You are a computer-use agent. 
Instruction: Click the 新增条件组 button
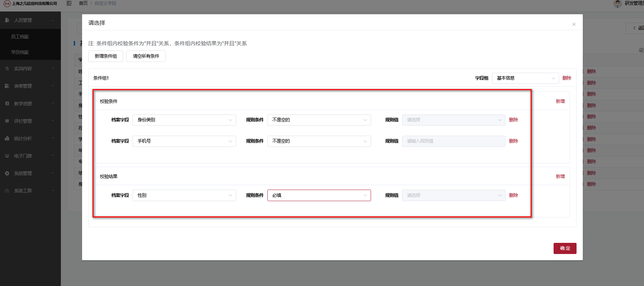click(x=106, y=56)
